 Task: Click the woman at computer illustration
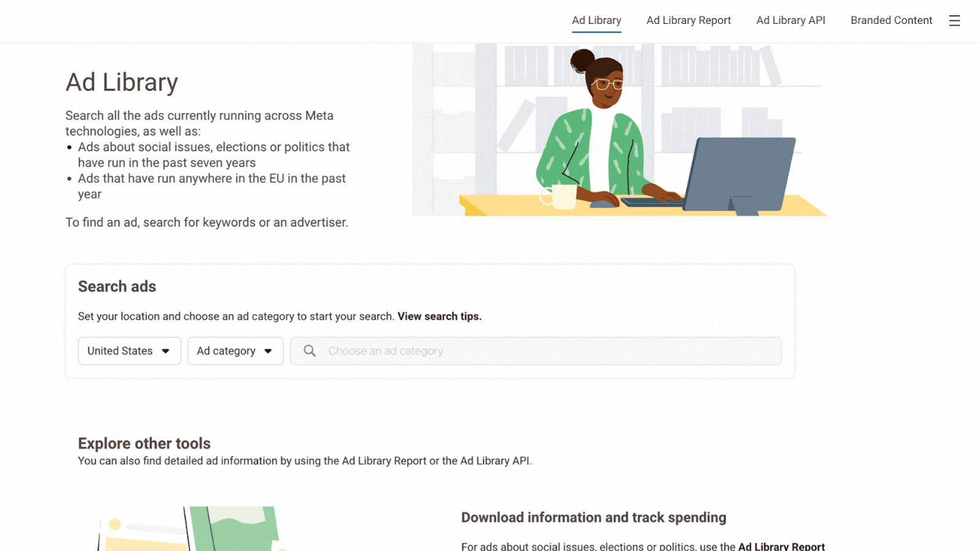tap(619, 129)
